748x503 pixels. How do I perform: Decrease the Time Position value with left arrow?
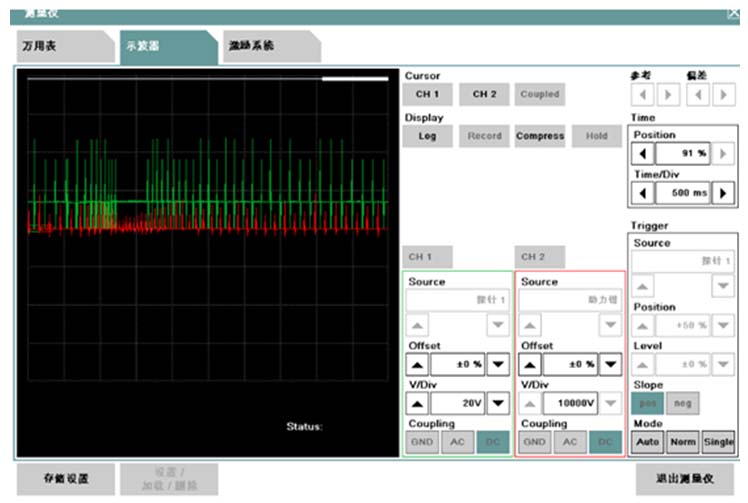644,155
